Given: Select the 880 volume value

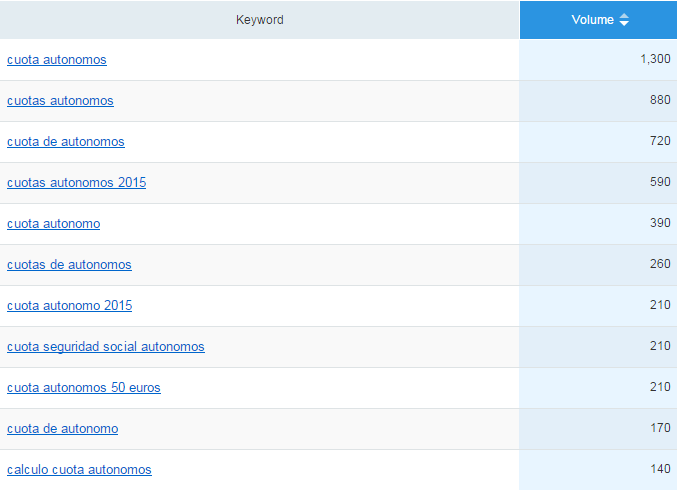Looking at the screenshot, I should [x=660, y=101].
